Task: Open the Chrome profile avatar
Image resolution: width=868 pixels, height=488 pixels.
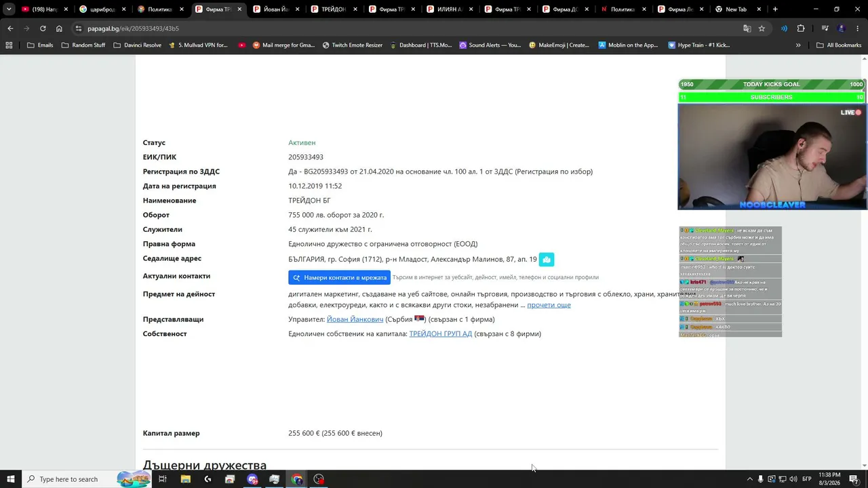Action: click(x=842, y=28)
